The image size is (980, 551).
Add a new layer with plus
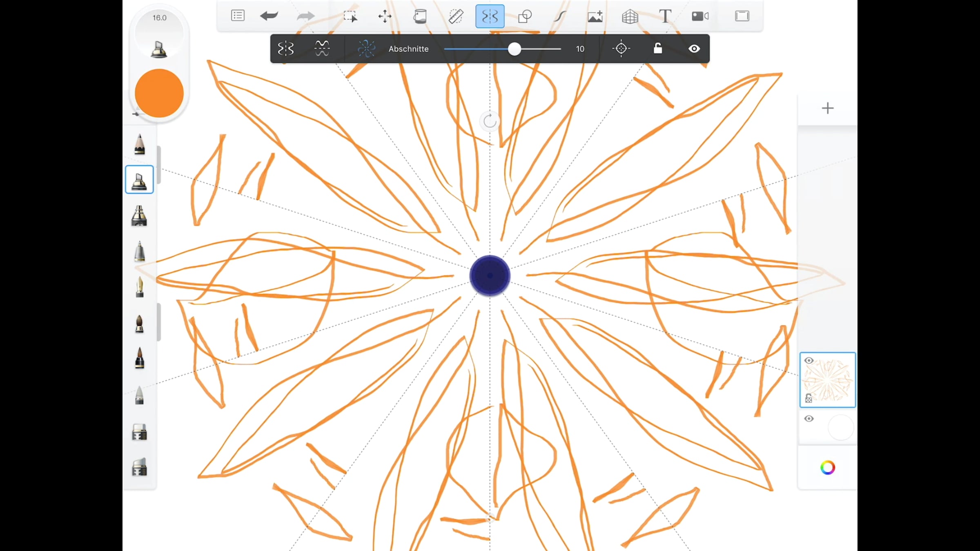pos(827,108)
